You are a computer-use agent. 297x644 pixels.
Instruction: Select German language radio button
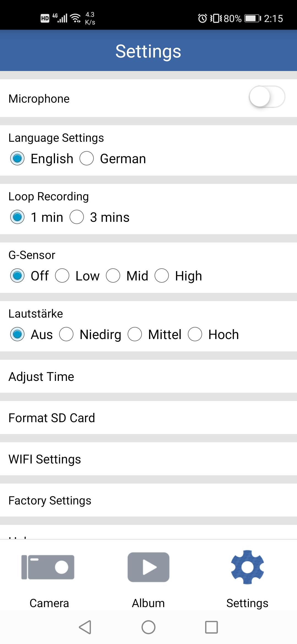87,159
